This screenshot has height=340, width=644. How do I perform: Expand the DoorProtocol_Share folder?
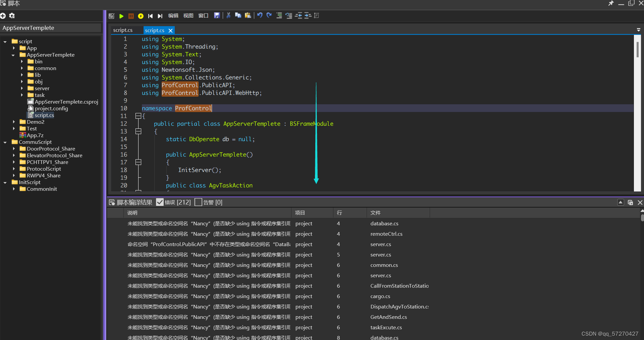(x=14, y=149)
